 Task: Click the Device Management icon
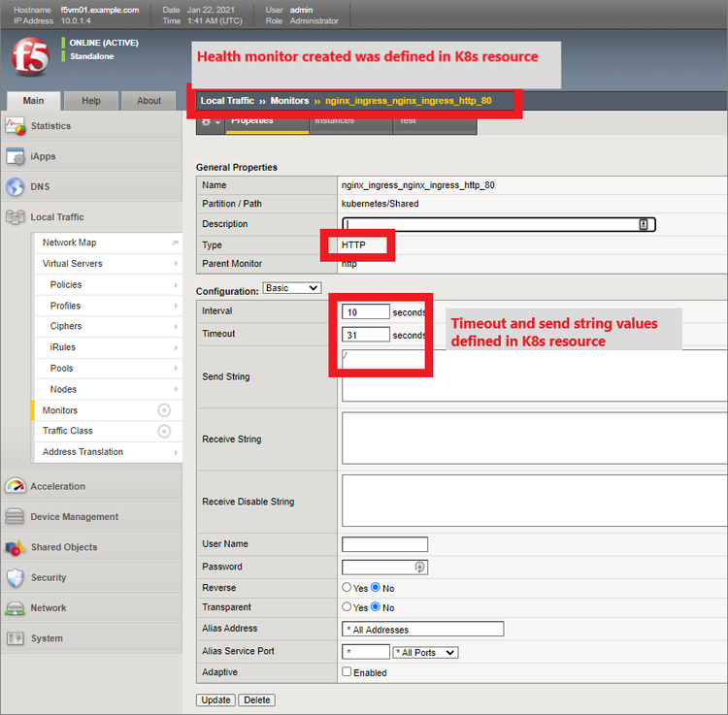coord(15,516)
